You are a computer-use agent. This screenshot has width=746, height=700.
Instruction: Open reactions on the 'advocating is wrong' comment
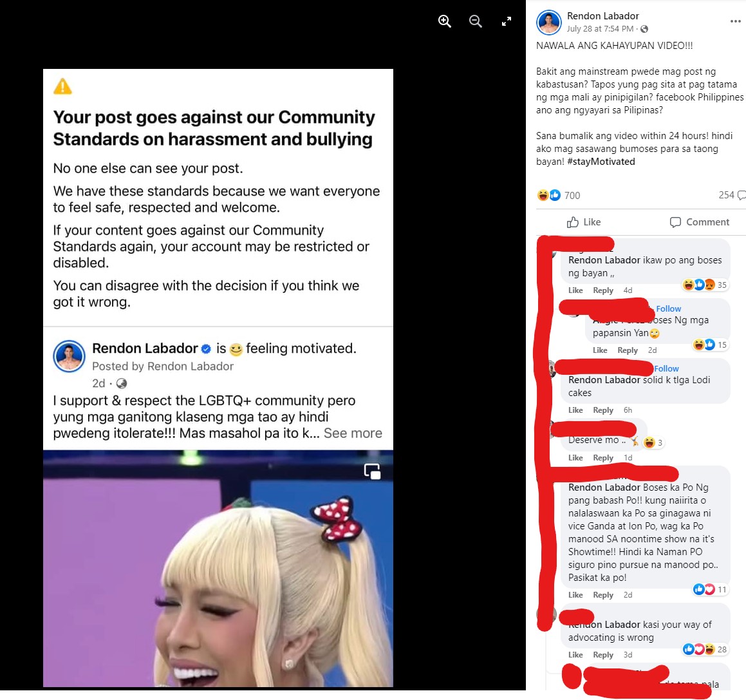pos(705,650)
